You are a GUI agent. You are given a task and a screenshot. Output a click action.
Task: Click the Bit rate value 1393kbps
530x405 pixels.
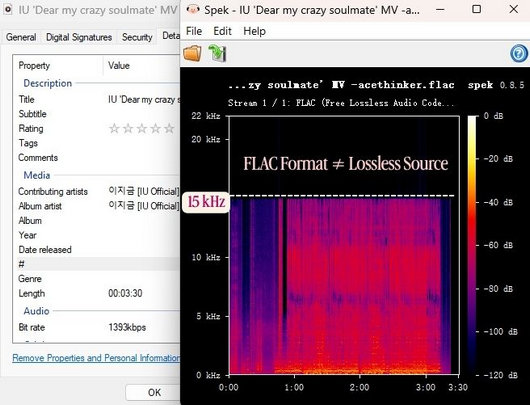127,327
